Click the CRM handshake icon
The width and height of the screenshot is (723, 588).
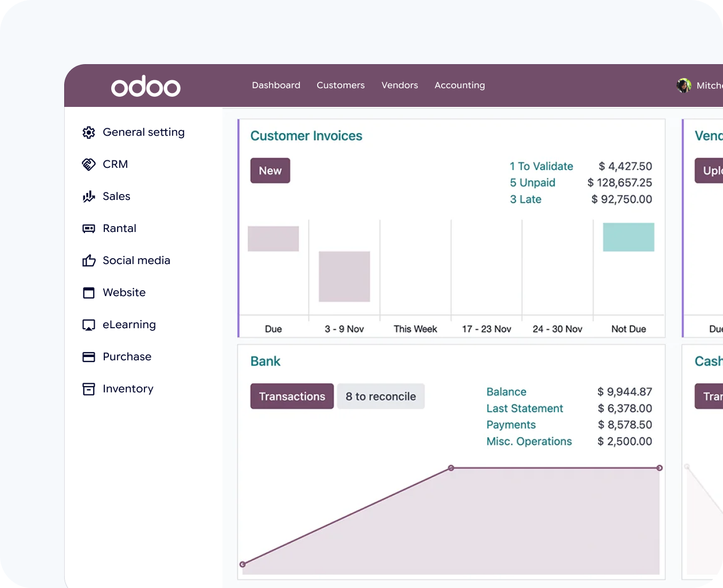click(89, 165)
